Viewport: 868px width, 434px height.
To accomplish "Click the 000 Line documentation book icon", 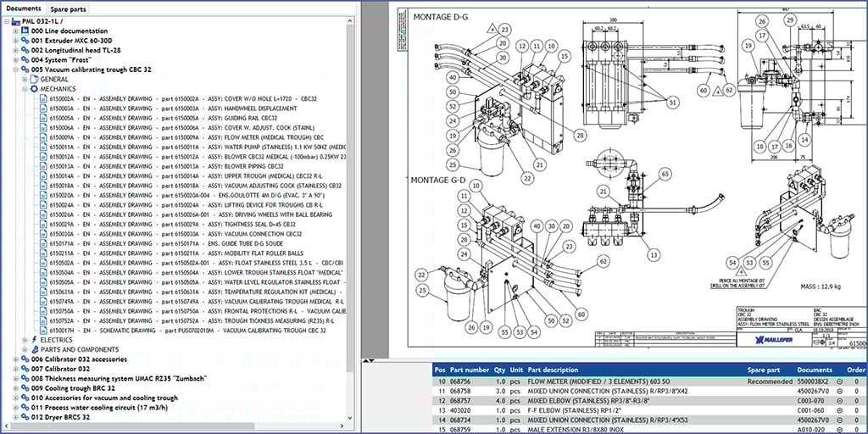I will pos(25,31).
